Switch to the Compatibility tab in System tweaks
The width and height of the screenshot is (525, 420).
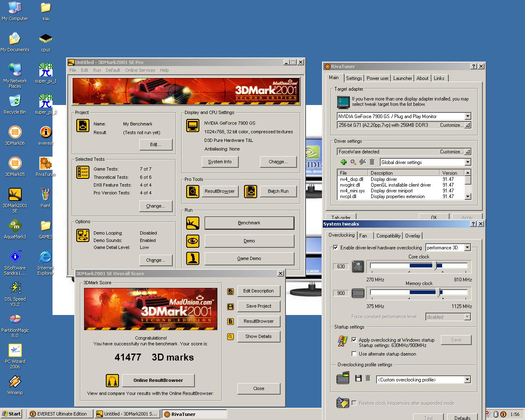click(x=388, y=235)
